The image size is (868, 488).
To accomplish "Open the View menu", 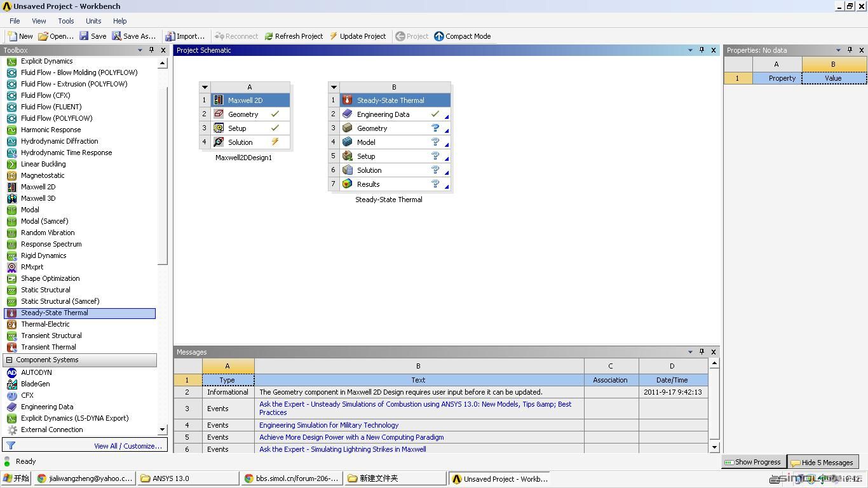I will pyautogui.click(x=39, y=21).
